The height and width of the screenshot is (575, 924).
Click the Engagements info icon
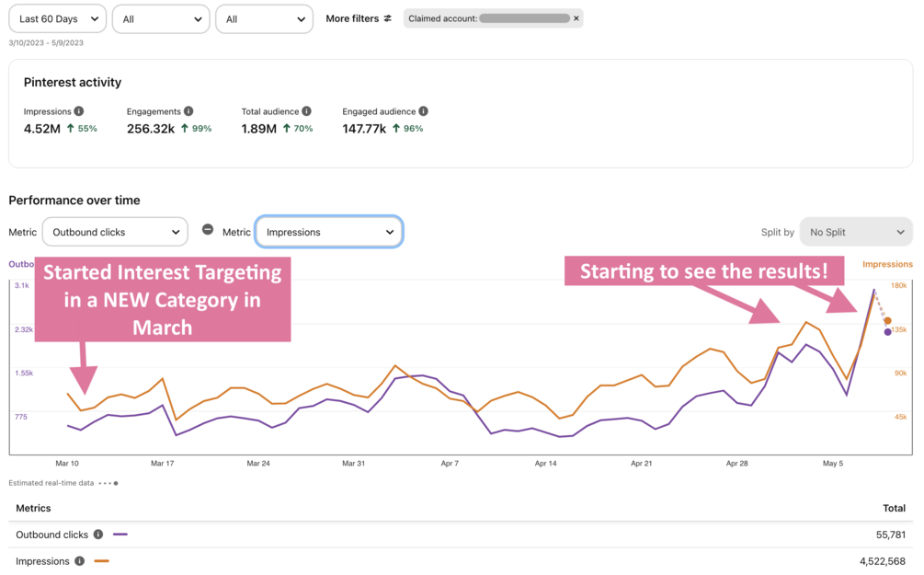point(188,111)
